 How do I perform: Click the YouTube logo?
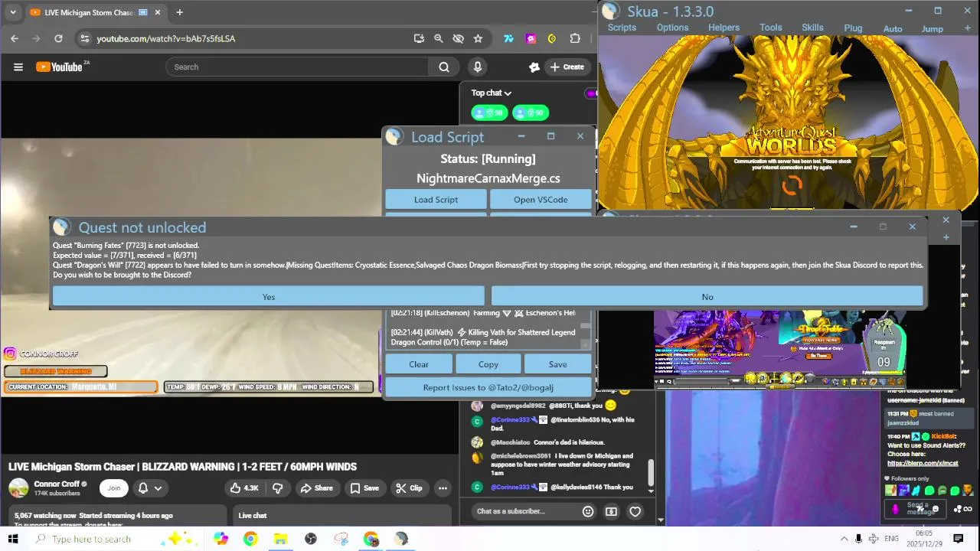click(60, 67)
